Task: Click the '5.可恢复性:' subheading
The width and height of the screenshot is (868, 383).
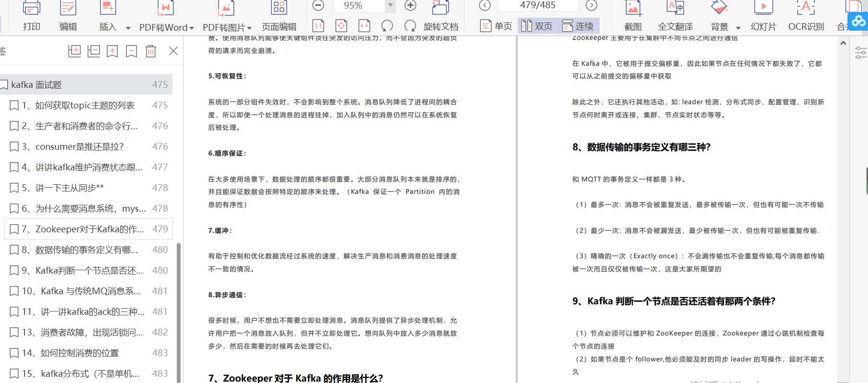Action: [x=227, y=76]
